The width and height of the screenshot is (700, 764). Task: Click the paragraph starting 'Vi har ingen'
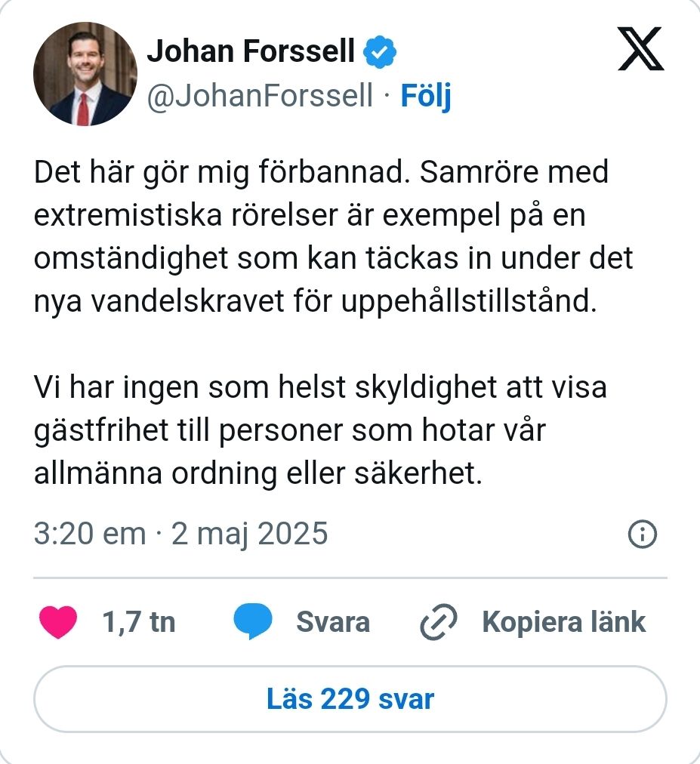pos(320,431)
